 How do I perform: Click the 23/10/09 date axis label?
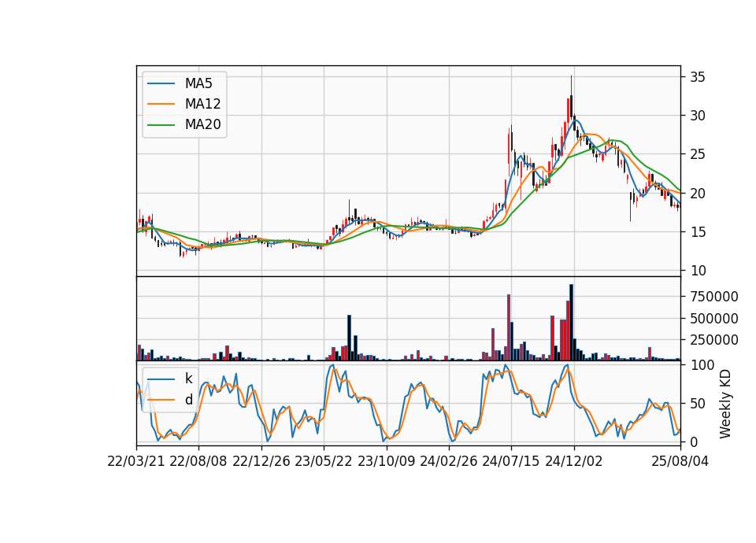[x=386, y=462]
